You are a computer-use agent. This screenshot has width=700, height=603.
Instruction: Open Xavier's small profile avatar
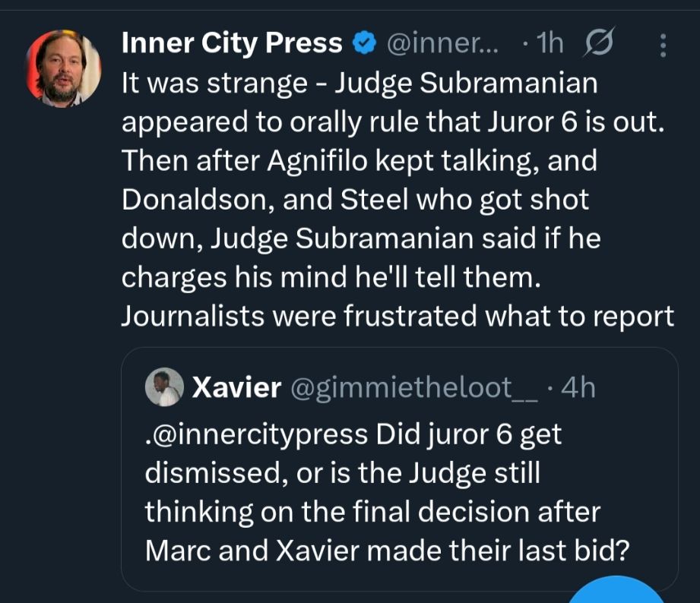163,387
